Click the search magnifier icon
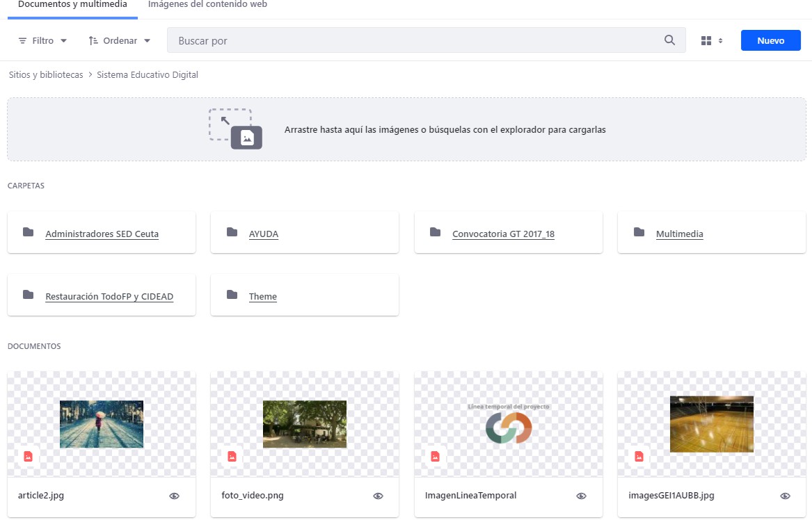Viewport: 812px width, 520px height. pos(669,40)
